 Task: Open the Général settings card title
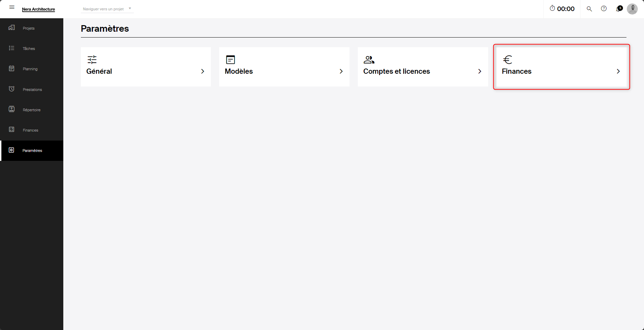[x=99, y=71]
